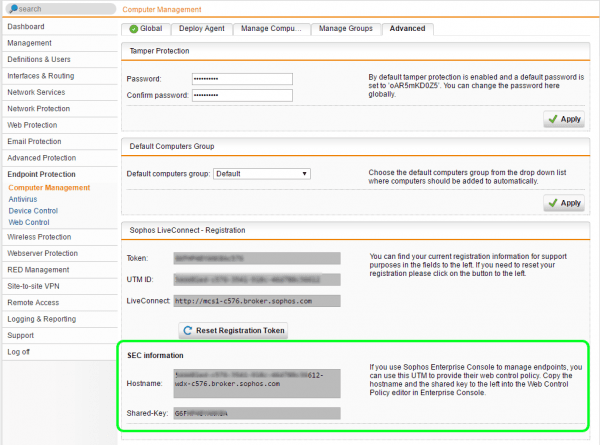600x445 pixels.
Task: Select the Shared-Key field
Action: click(x=257, y=413)
